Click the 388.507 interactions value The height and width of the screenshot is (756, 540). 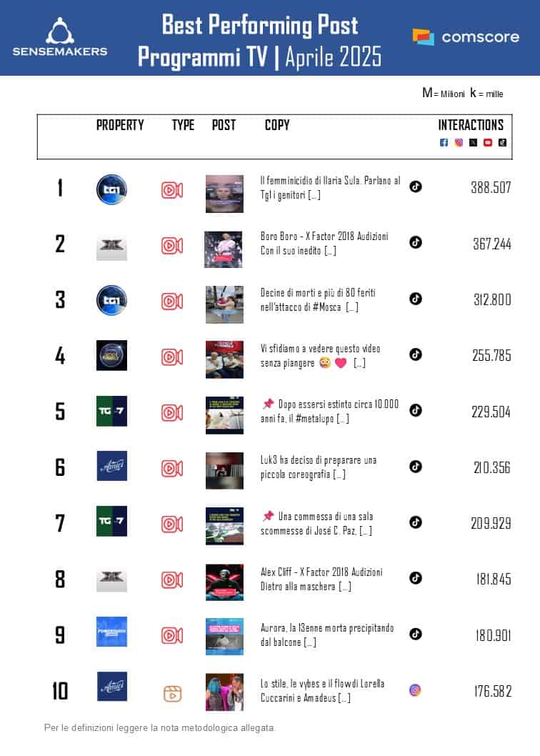coord(491,188)
